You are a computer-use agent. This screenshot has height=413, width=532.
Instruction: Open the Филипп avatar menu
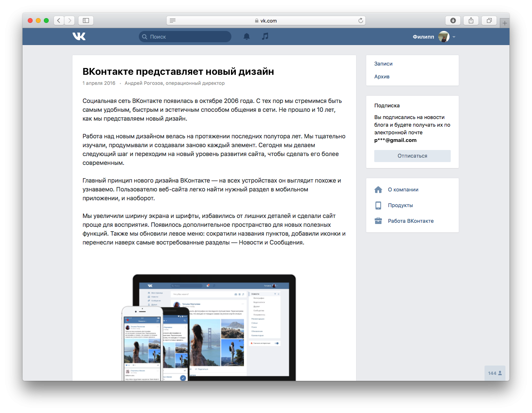coord(443,37)
